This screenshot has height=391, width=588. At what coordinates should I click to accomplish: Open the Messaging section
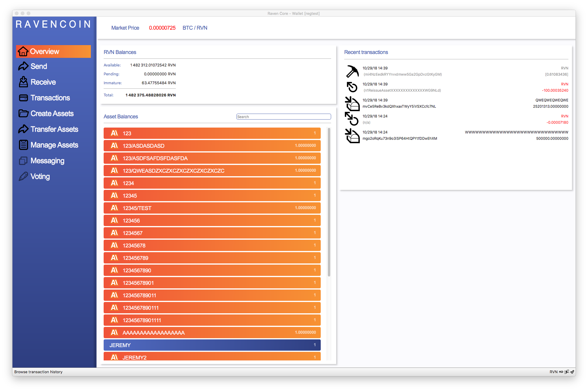coord(47,160)
